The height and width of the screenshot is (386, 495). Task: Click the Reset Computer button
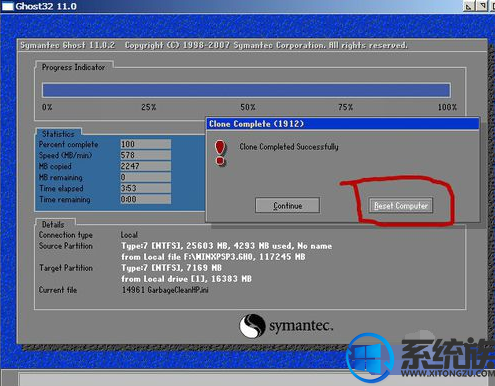tap(401, 205)
